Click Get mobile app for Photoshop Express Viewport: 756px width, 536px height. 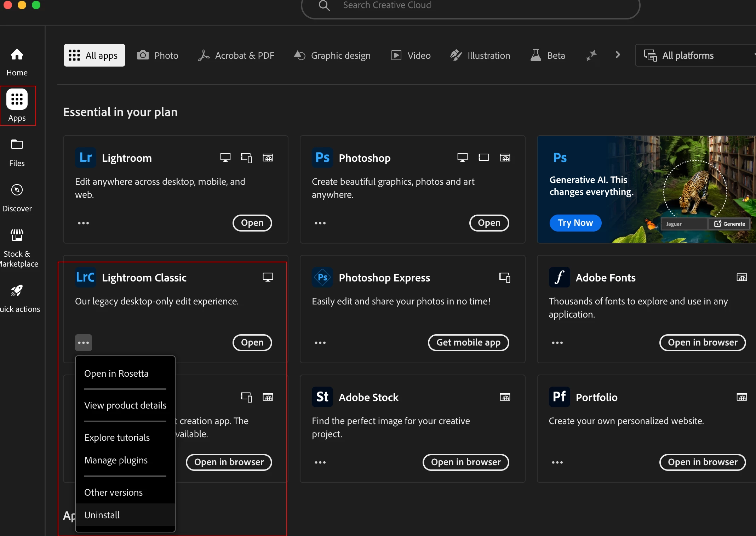(468, 342)
